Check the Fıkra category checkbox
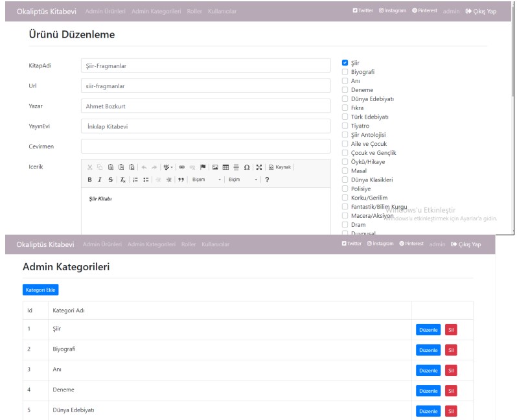 point(345,108)
